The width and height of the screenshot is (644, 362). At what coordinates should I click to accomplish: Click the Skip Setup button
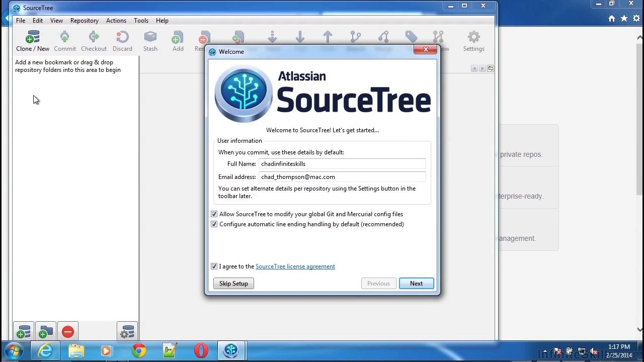[x=233, y=284]
